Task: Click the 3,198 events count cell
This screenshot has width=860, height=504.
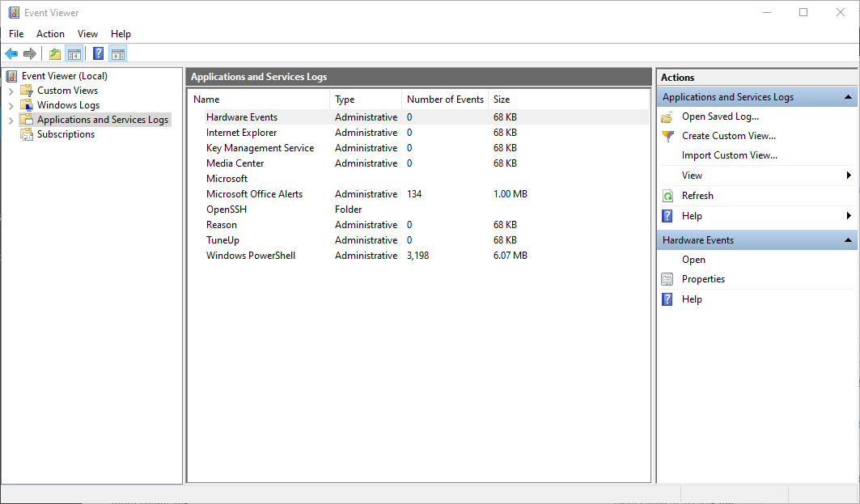Action: (418, 256)
